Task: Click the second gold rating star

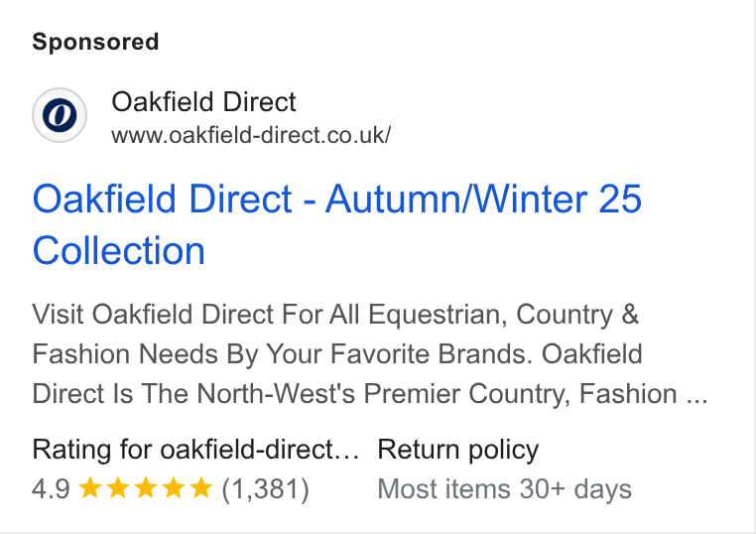Action: click(x=118, y=487)
